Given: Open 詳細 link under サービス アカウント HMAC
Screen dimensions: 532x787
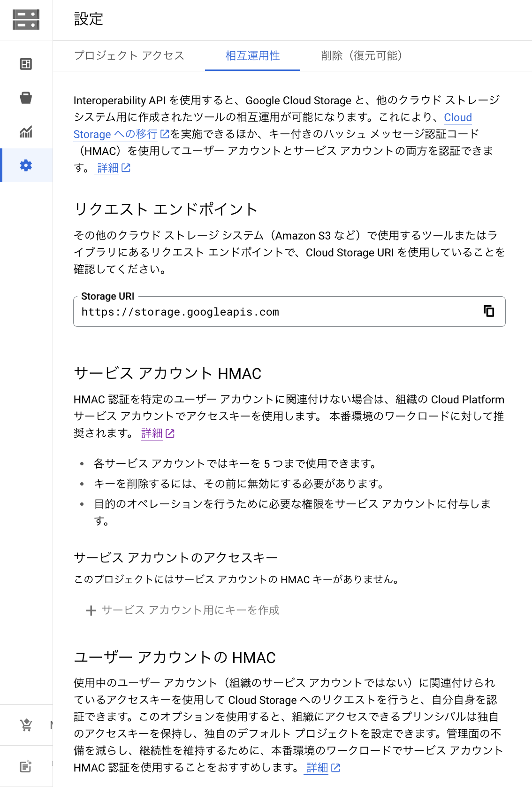Looking at the screenshot, I should [x=152, y=433].
